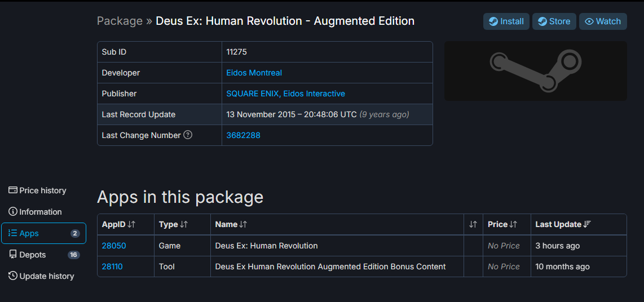Open change number 3682288 link
Screen dimensions: 644x302
pos(243,135)
